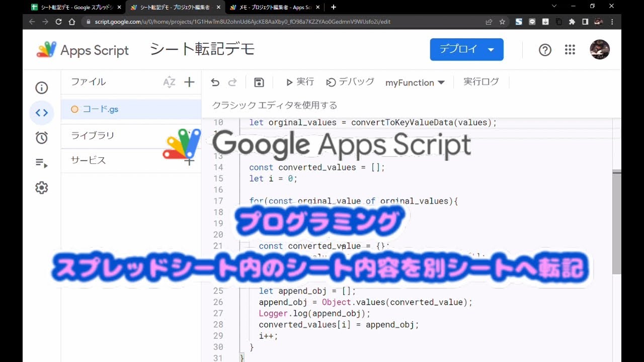The width and height of the screenshot is (644, 362).
Task: Close the メモ project browser tab
Action: tap(319, 7)
